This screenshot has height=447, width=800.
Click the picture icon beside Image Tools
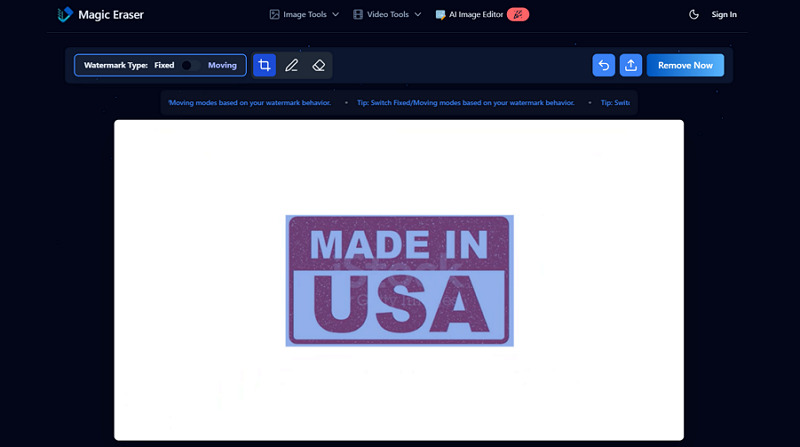275,14
